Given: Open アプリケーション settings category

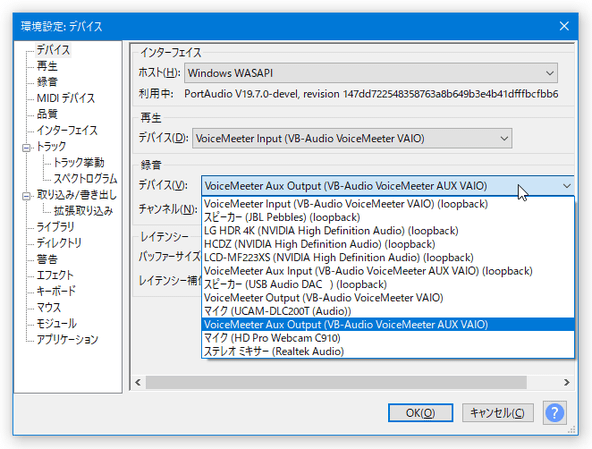Looking at the screenshot, I should 67,339.
